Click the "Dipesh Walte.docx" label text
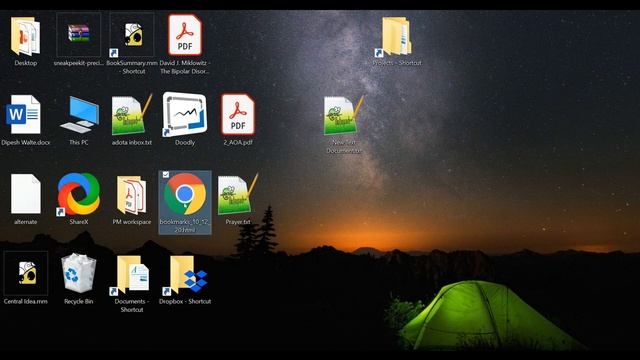Screen dimensions: 640x360 26,143
